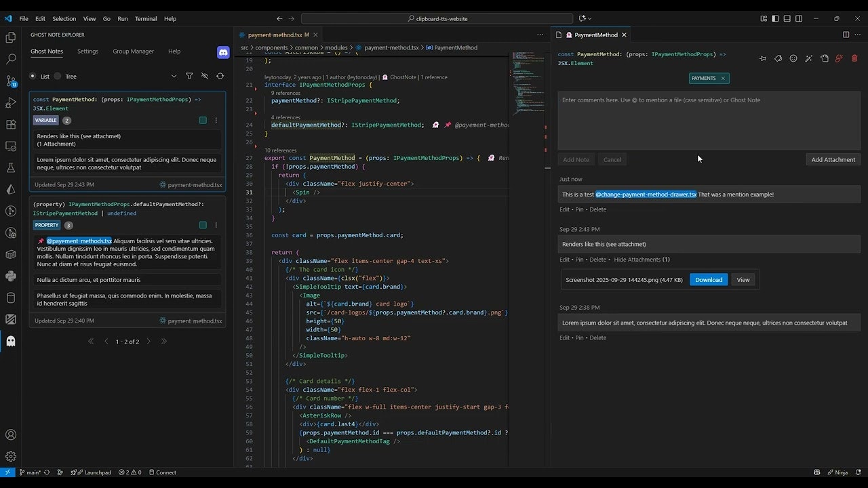Open the Discord link icon

tap(223, 52)
